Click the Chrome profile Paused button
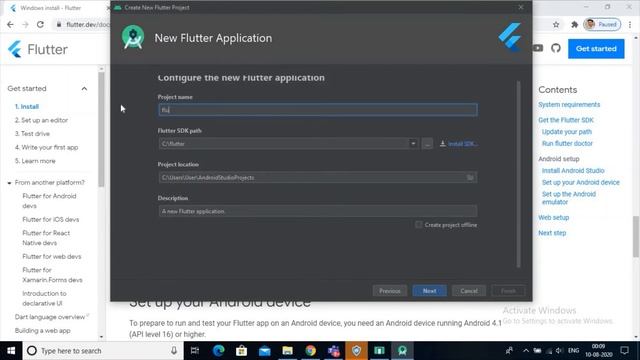 (602, 24)
